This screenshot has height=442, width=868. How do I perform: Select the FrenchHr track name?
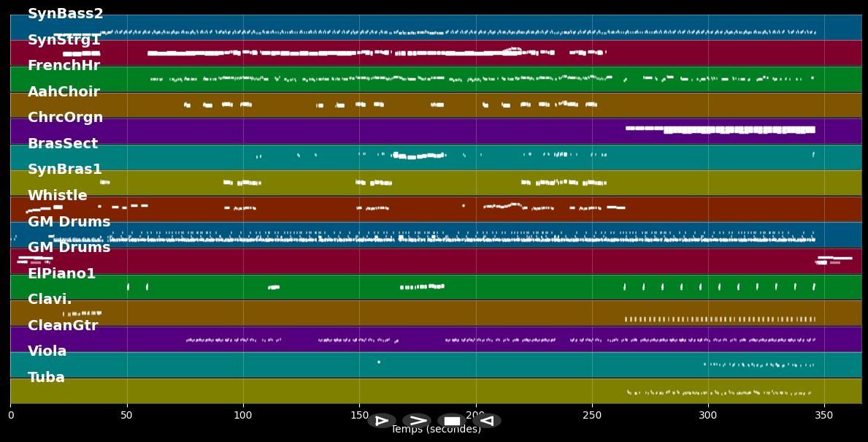[x=64, y=66]
